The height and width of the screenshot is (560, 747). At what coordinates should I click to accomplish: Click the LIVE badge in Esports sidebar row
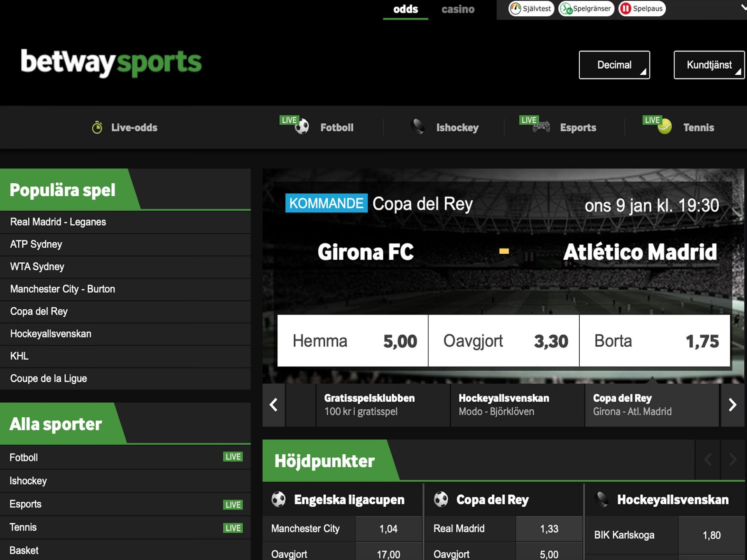[233, 505]
